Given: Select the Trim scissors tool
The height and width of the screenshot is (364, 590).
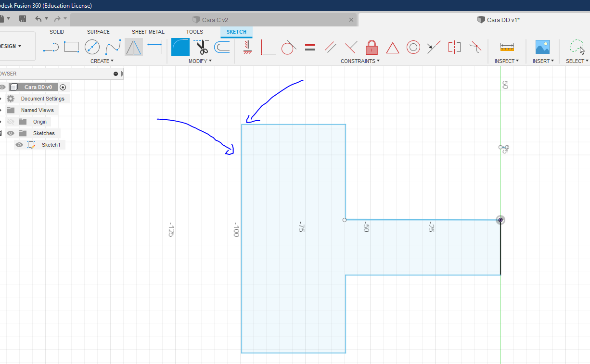Looking at the screenshot, I should pyautogui.click(x=202, y=47).
